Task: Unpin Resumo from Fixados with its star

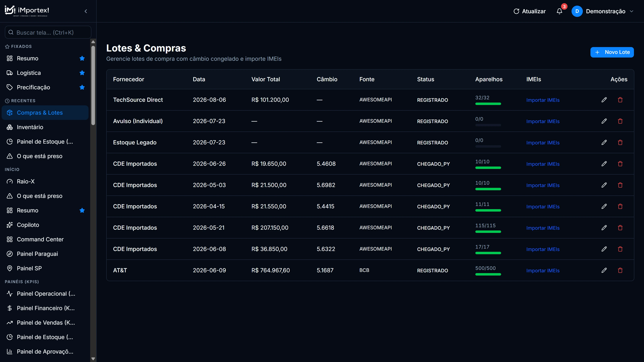Action: 82,59
